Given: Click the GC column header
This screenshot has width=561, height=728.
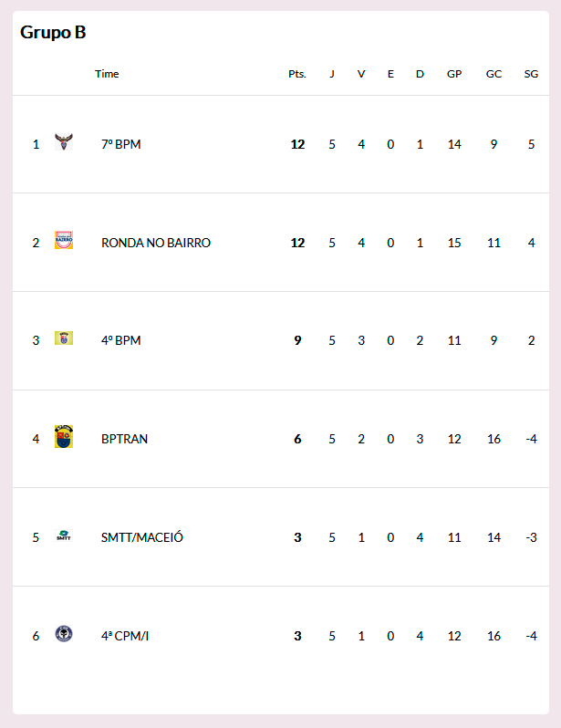Looking at the screenshot, I should pos(493,74).
